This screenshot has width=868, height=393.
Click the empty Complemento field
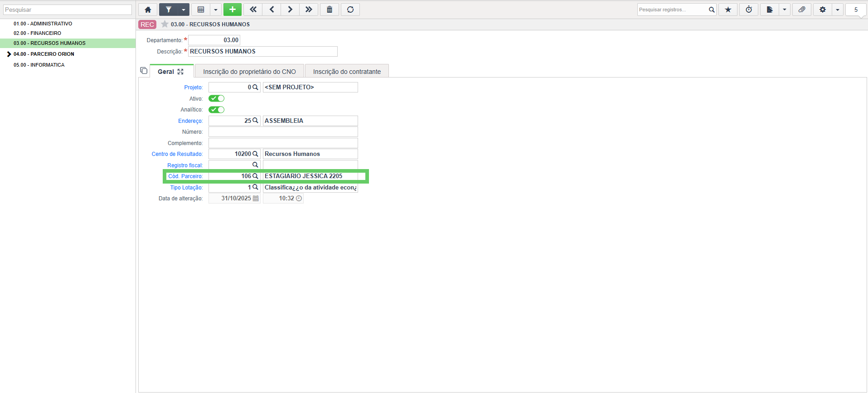(283, 143)
